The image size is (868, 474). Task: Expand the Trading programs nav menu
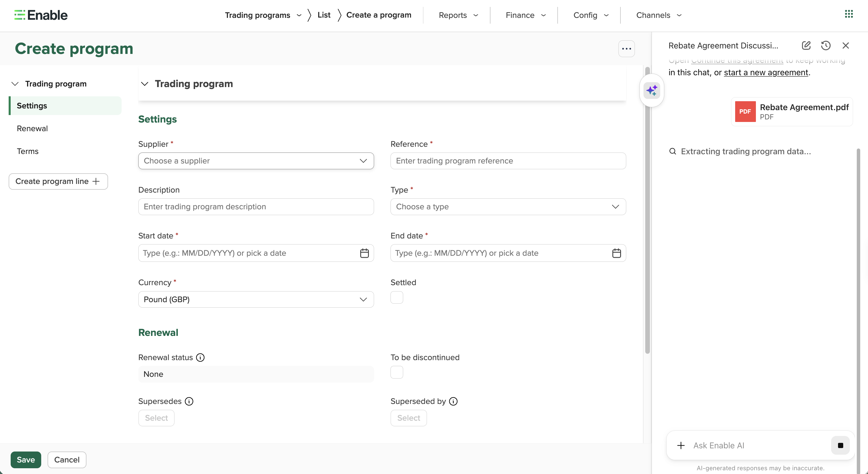click(x=263, y=15)
